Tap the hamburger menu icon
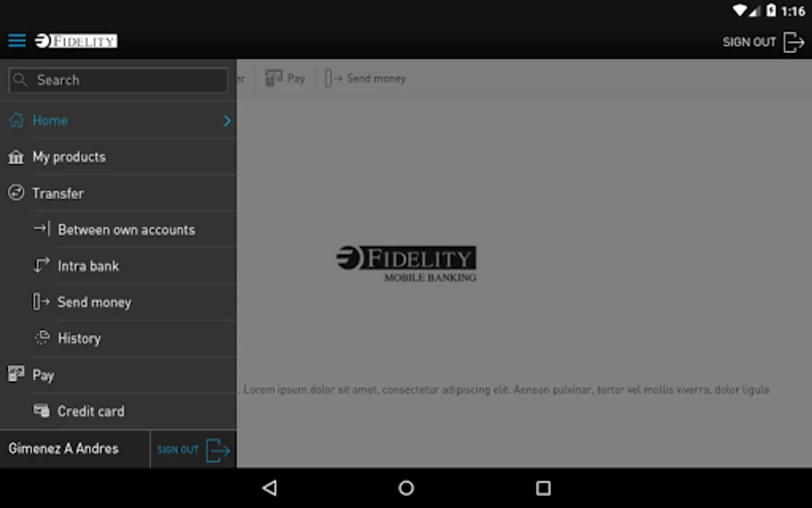 pos(17,41)
